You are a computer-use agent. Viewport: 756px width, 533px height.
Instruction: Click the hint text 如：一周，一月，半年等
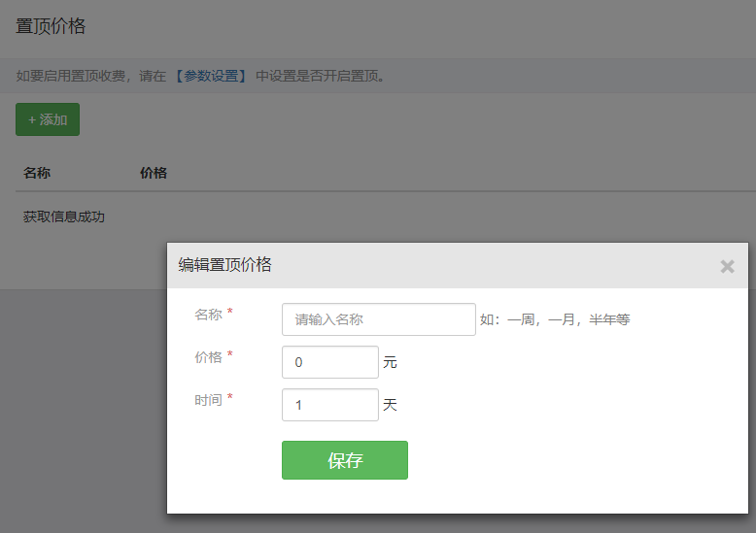point(555,319)
